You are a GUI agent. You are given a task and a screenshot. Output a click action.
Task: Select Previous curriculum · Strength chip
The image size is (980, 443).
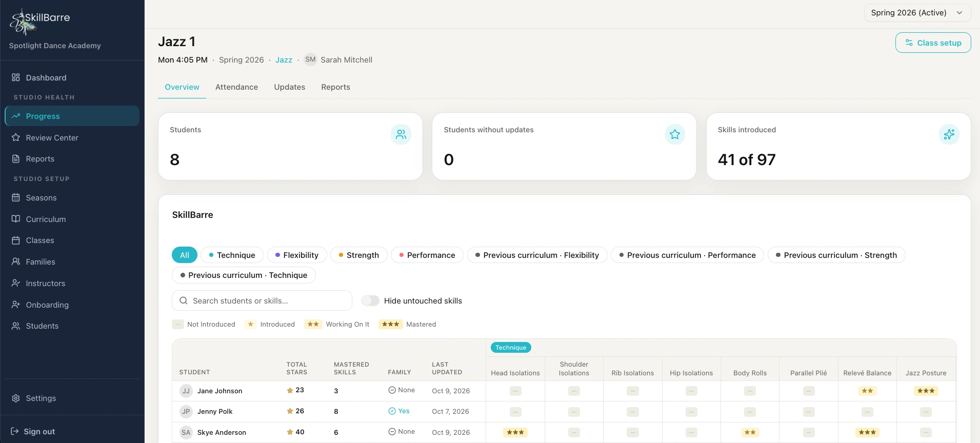[836, 255]
